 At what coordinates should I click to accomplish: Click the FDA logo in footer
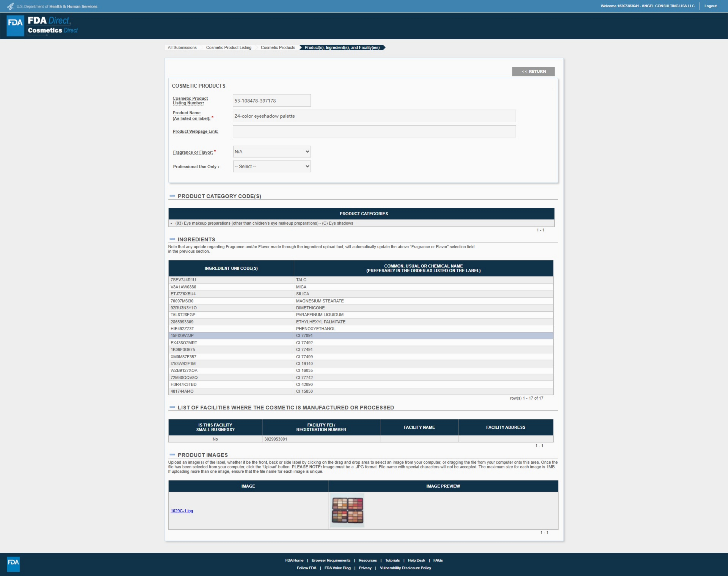[x=13, y=564]
